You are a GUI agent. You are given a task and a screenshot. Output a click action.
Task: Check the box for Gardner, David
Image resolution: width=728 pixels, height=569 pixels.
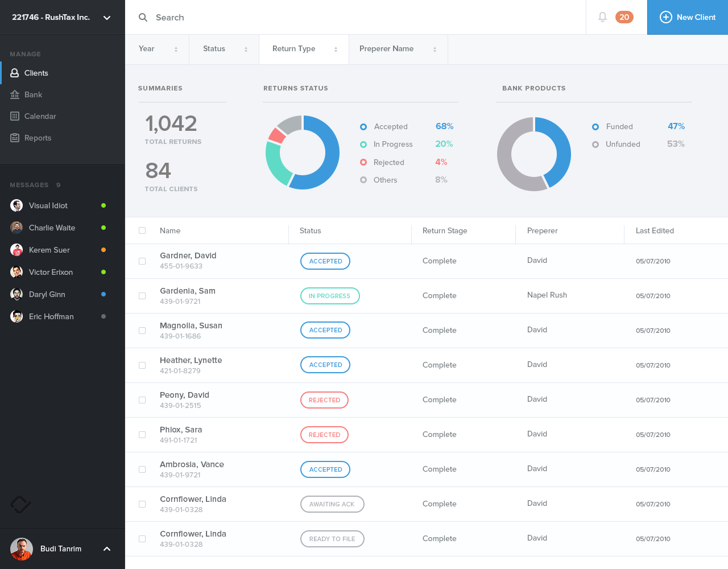tap(142, 261)
